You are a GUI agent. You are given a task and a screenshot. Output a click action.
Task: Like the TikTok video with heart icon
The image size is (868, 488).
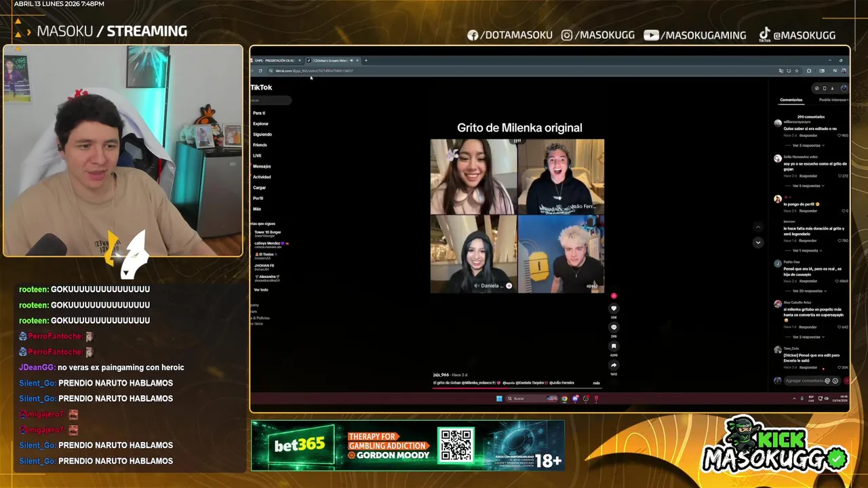(614, 308)
